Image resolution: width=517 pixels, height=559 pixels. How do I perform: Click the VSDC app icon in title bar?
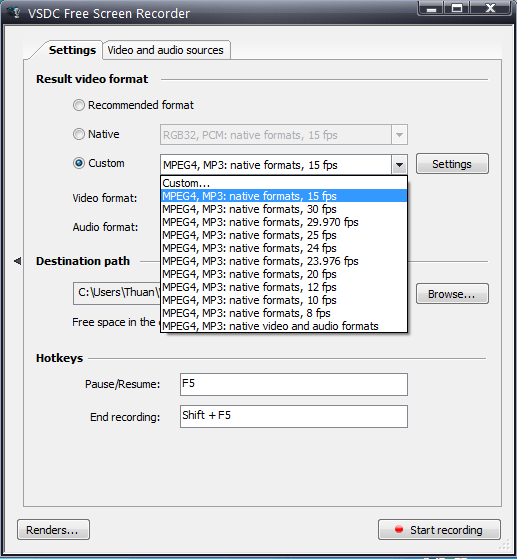pyautogui.click(x=14, y=12)
